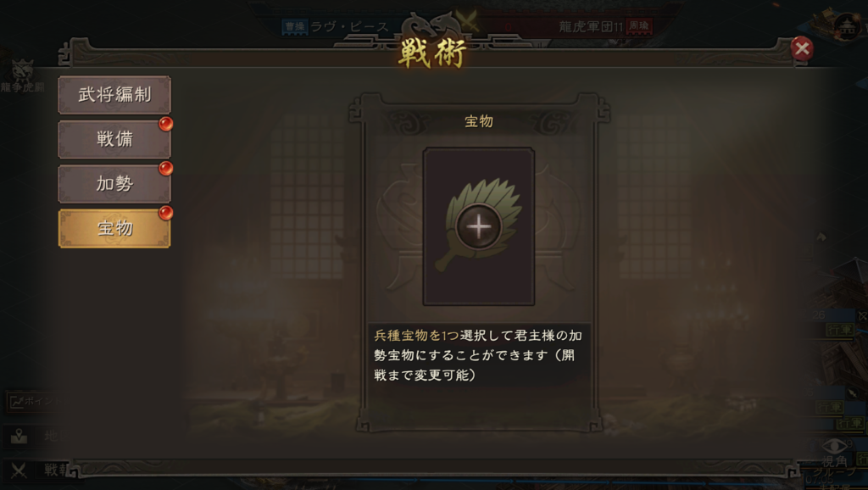Select the 加勢 tab
The width and height of the screenshot is (868, 490).
click(x=114, y=183)
